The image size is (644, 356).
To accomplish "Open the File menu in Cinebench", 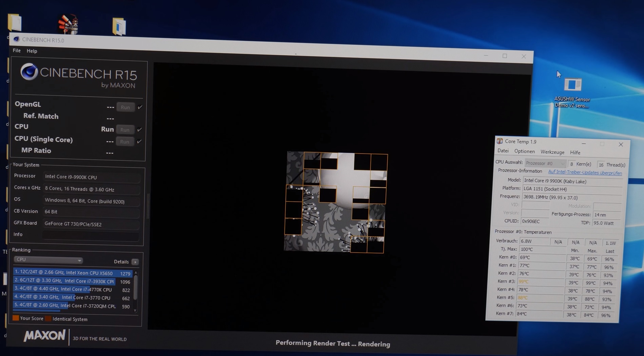I will [17, 50].
